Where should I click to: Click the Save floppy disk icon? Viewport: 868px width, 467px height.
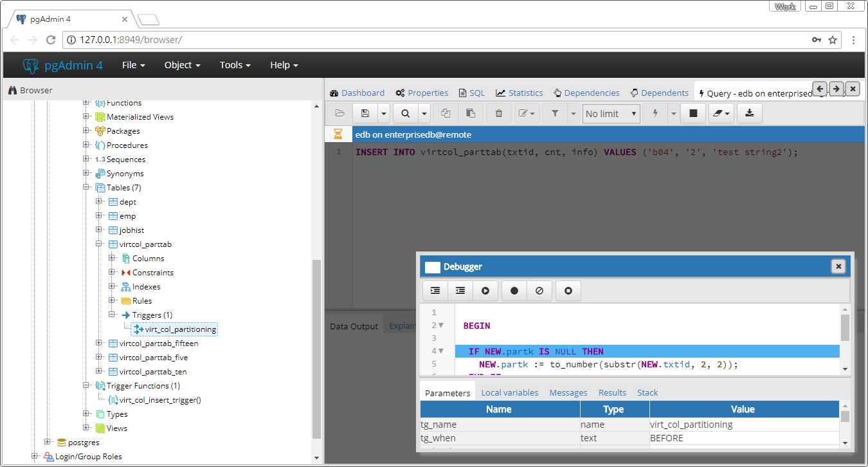[365, 113]
